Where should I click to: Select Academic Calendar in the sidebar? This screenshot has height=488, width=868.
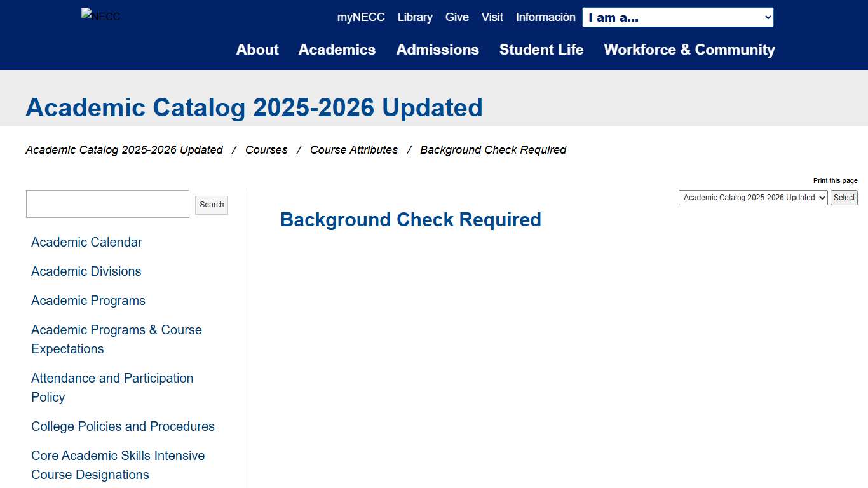[x=86, y=242]
